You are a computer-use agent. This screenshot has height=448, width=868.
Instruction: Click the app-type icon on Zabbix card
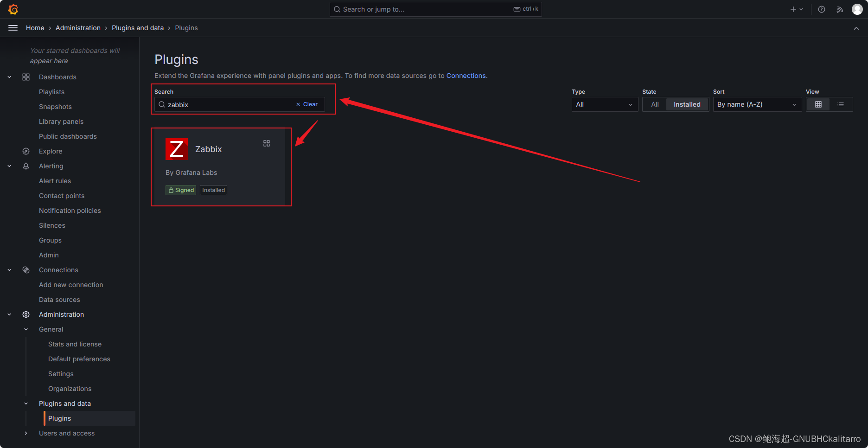(267, 143)
